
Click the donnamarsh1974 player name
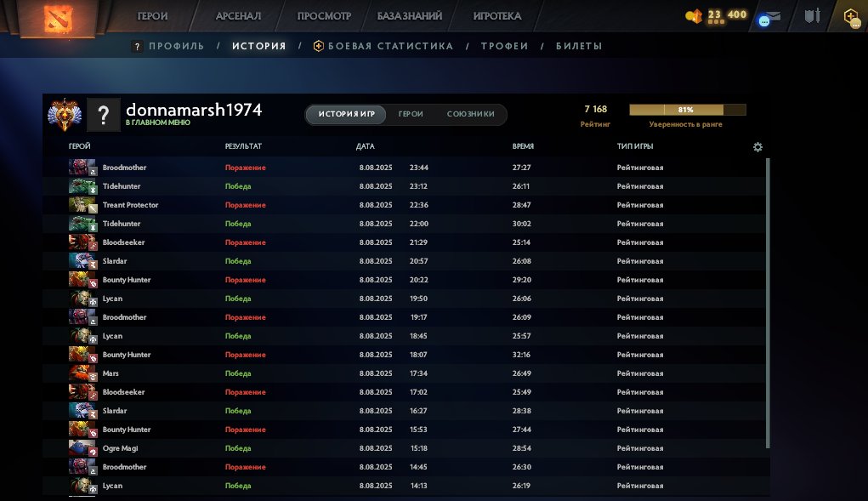click(x=194, y=110)
